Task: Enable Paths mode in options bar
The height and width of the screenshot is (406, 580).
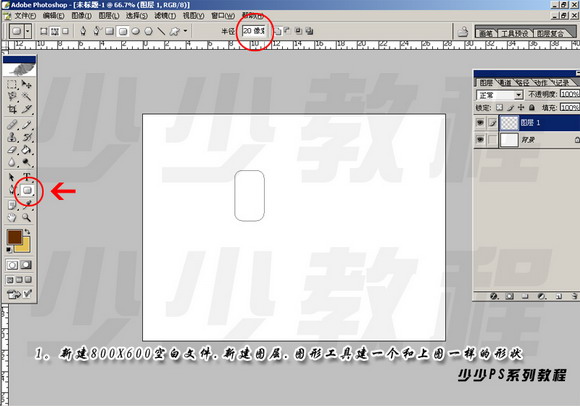Action: [55, 31]
